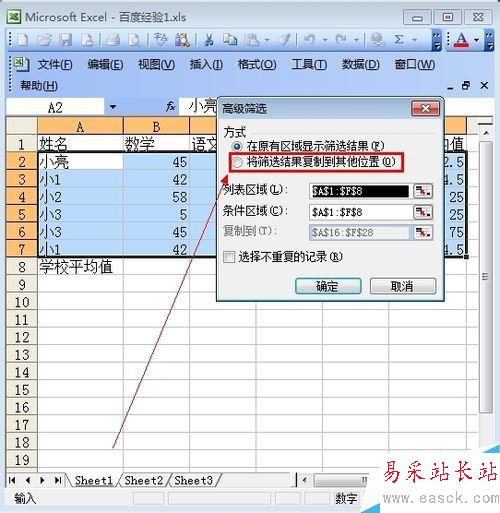
Task: Click the Save disk toolbar icon
Action: [x=66, y=40]
